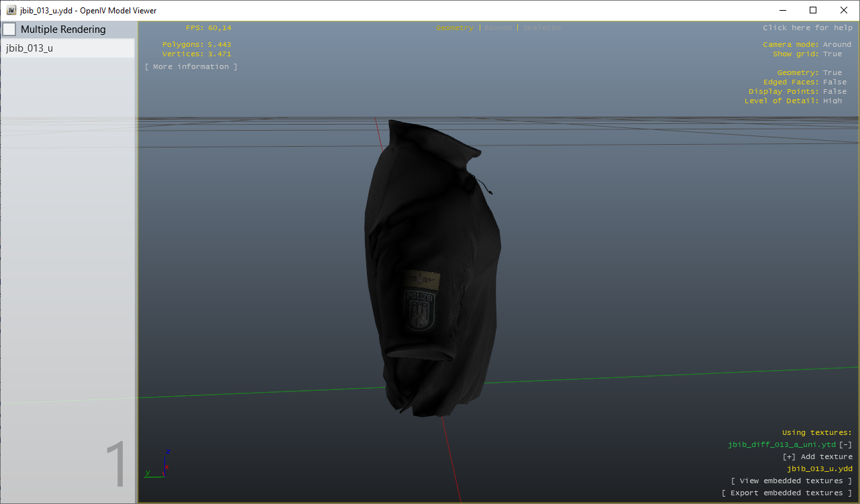Change the Level of Detail value
This screenshot has height=504, width=860.
(832, 101)
